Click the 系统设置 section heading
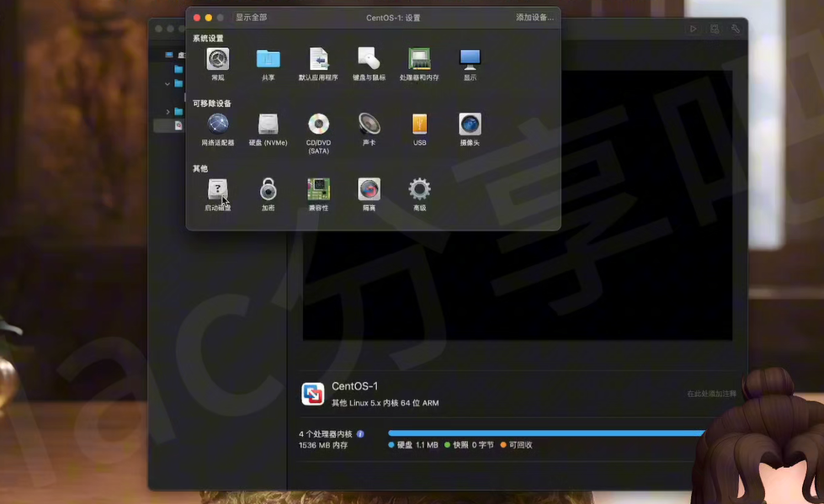The width and height of the screenshot is (824, 504). (x=208, y=39)
